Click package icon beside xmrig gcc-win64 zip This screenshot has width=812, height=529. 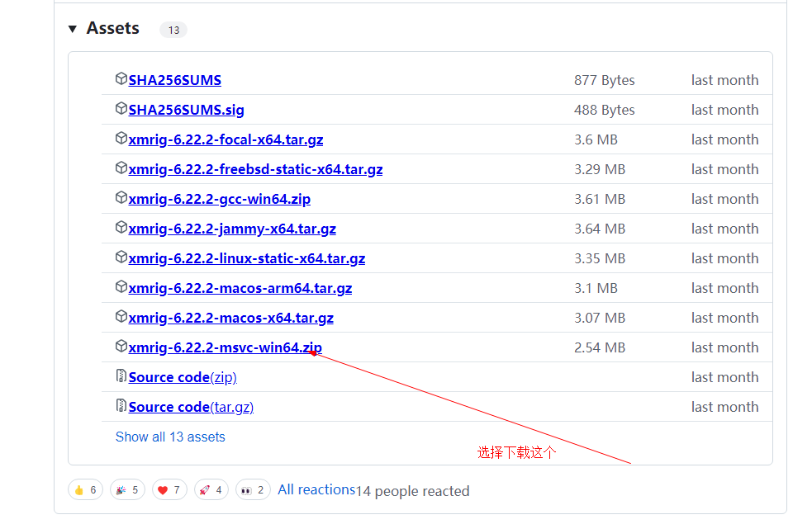121,198
